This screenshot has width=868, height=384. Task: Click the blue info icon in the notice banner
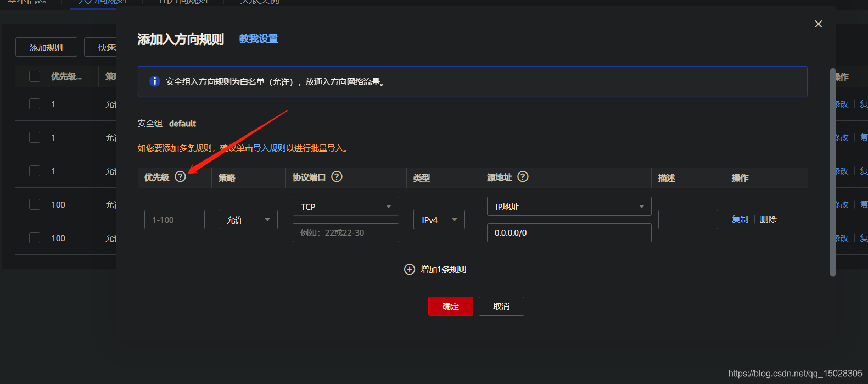(x=155, y=81)
